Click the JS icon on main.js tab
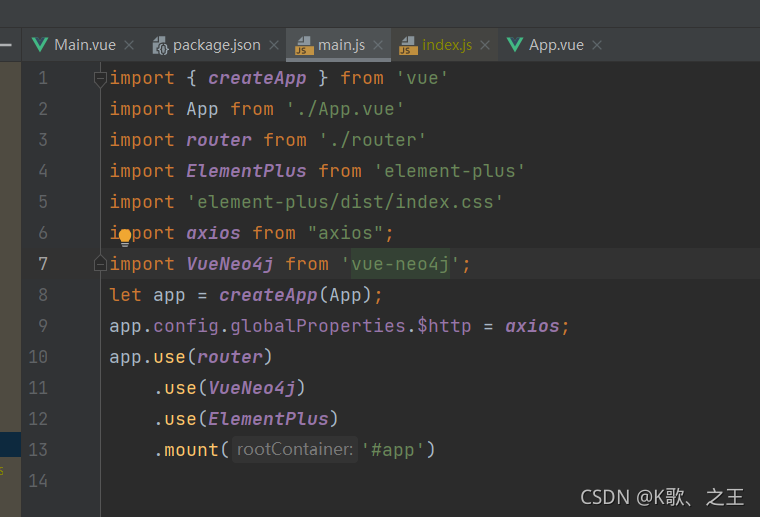Image resolution: width=760 pixels, height=517 pixels. click(x=304, y=46)
